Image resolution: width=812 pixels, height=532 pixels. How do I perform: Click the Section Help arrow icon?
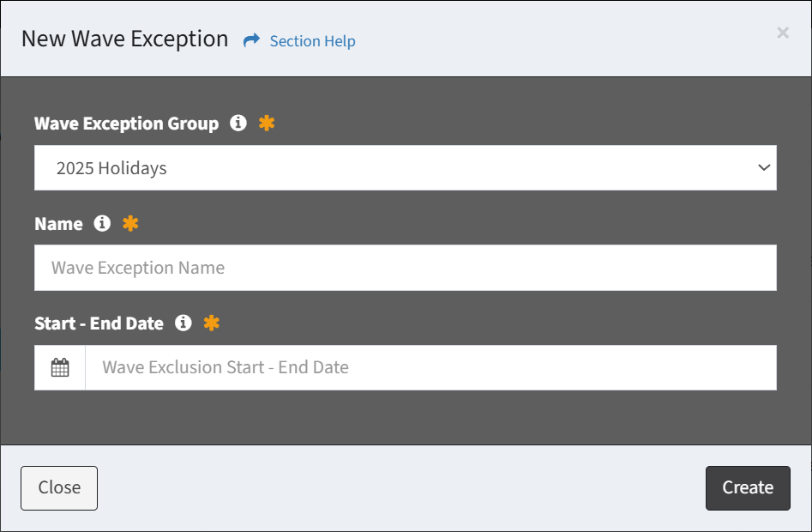tap(251, 40)
